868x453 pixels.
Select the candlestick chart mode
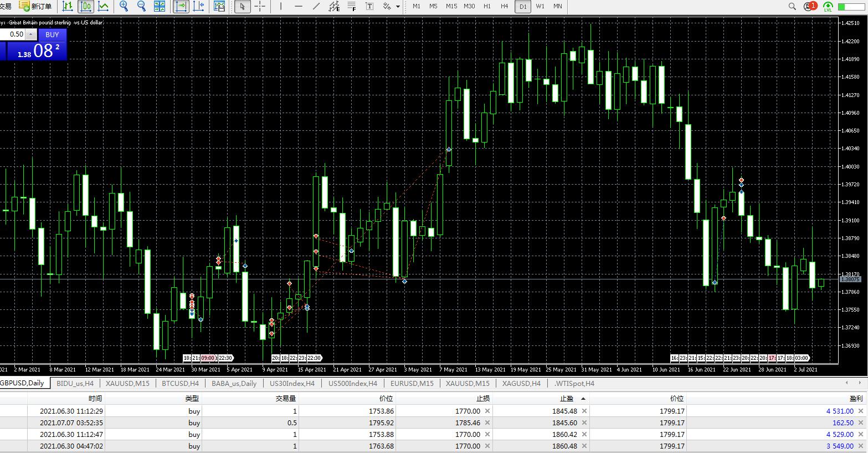[85, 6]
